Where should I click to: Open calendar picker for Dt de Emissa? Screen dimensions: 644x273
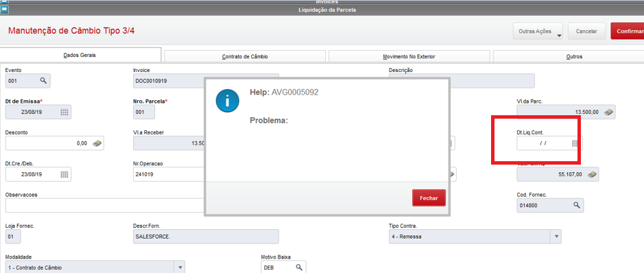coord(64,112)
